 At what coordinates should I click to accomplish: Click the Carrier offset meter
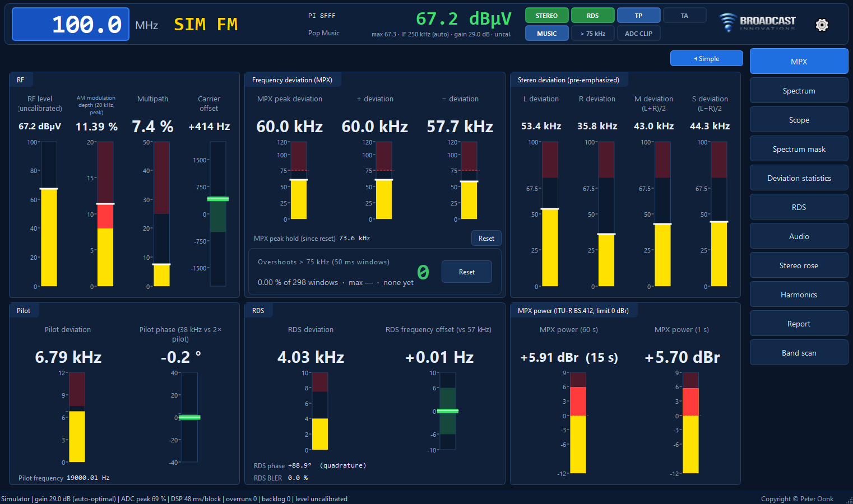[x=218, y=214]
